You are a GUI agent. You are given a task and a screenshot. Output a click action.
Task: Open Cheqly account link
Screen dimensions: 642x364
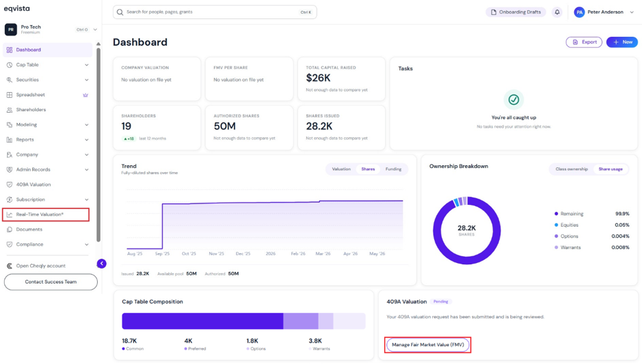(x=40, y=266)
